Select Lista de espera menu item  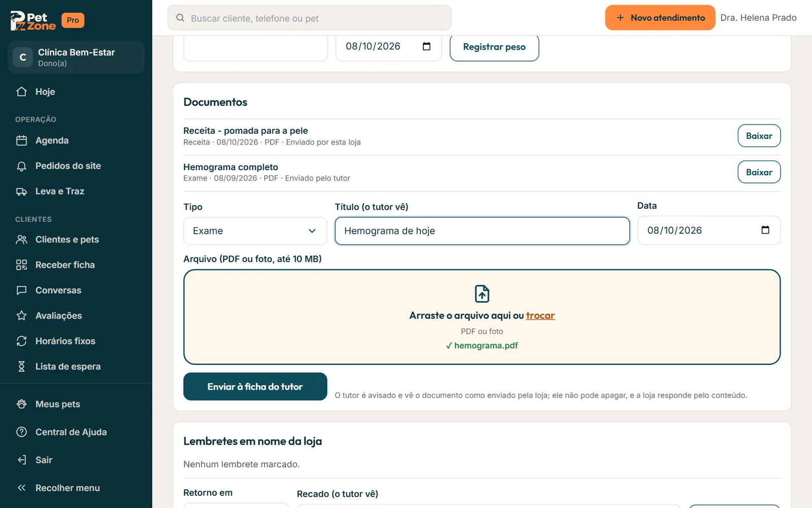tap(76, 366)
